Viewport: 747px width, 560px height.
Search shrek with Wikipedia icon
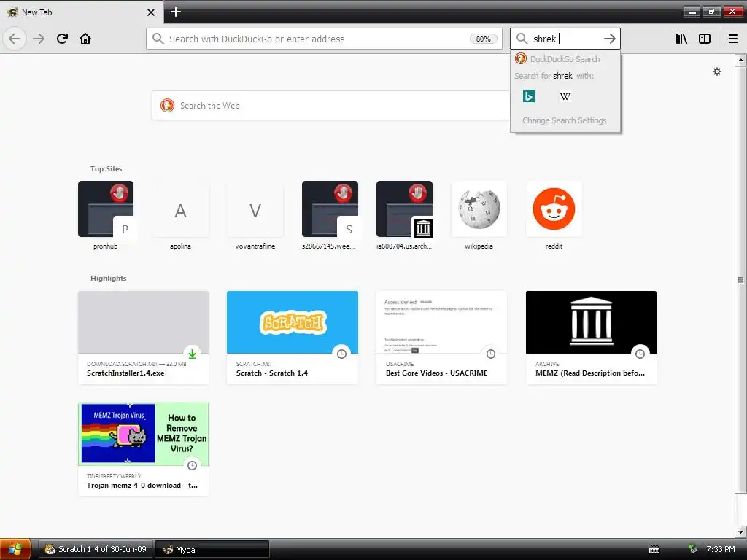565,96
